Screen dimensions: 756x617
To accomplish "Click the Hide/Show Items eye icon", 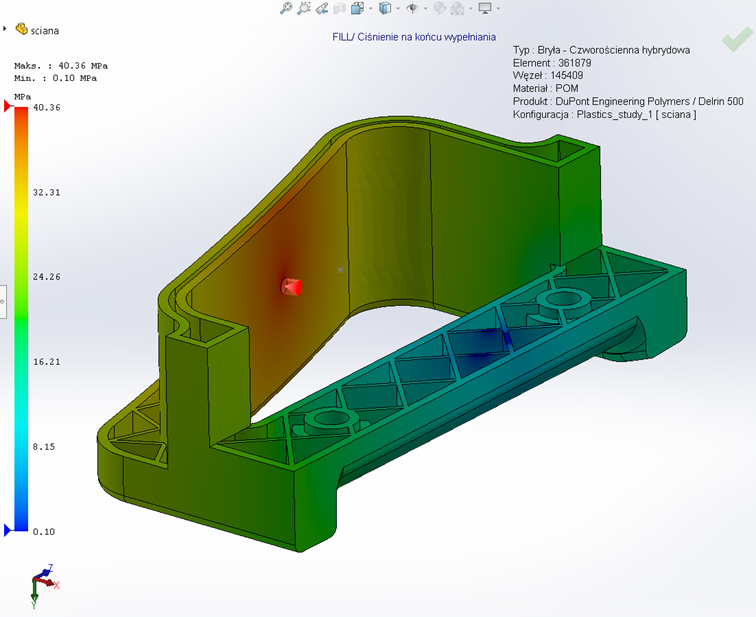I will pos(411,8).
